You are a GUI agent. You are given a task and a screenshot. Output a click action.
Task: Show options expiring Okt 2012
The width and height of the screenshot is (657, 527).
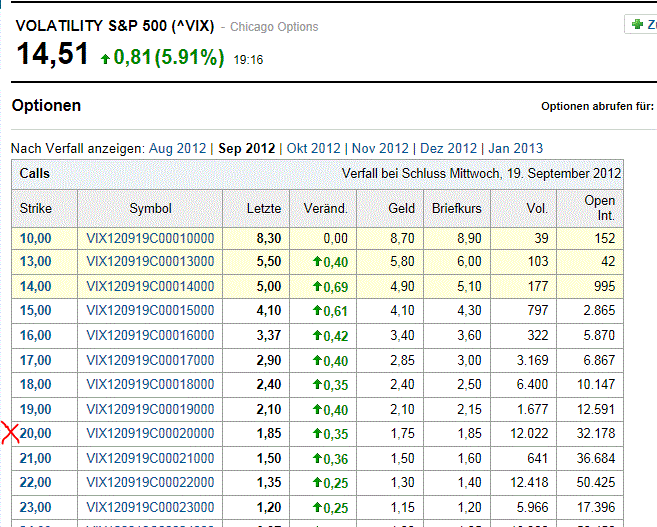point(313,148)
